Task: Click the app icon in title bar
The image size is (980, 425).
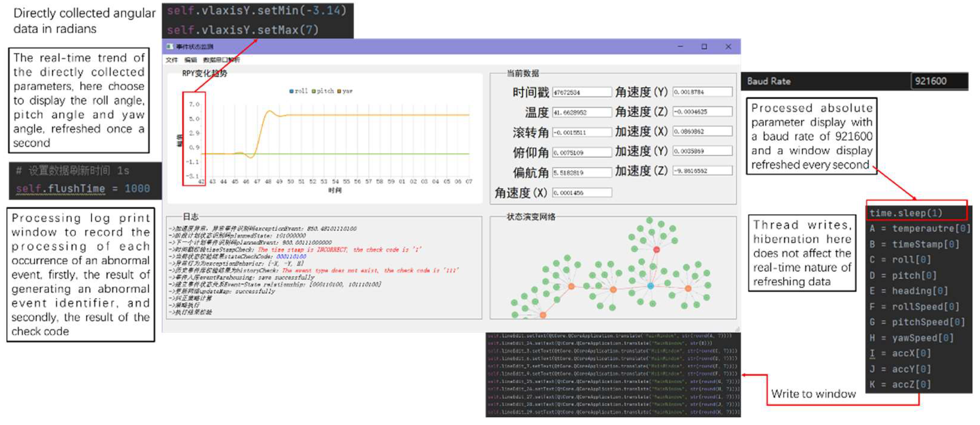Action: point(170,47)
